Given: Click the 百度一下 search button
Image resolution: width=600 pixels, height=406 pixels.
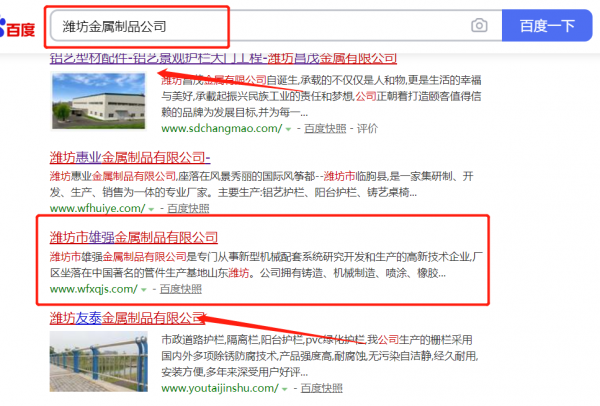Looking at the screenshot, I should 547,26.
